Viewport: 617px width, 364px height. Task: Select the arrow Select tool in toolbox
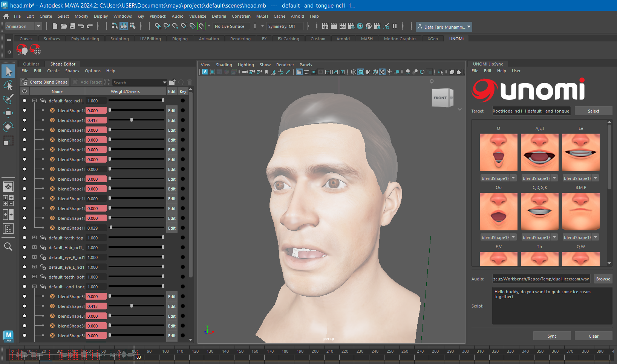point(8,71)
